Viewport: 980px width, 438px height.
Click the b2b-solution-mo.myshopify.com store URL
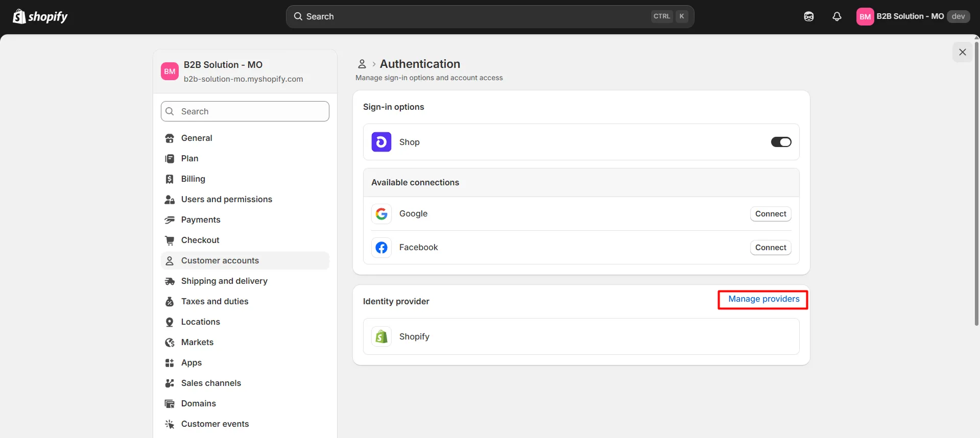[243, 79]
